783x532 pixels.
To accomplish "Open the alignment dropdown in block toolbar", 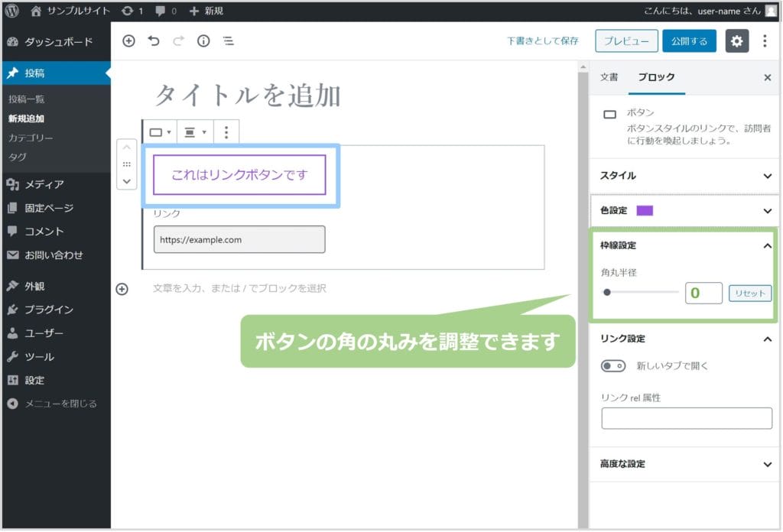I will (x=195, y=132).
